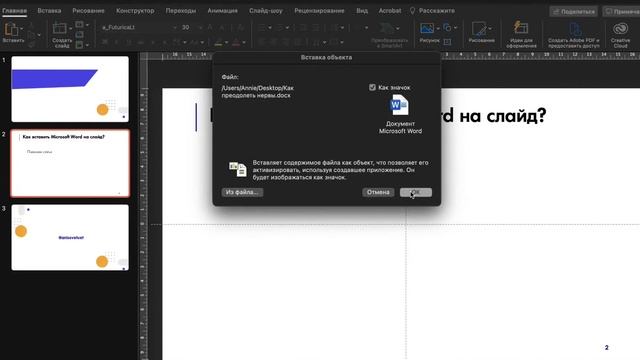Image resolution: width=640 pixels, height=360 pixels.
Task: Open the Рисование ribbon tab
Action: [x=89, y=11]
